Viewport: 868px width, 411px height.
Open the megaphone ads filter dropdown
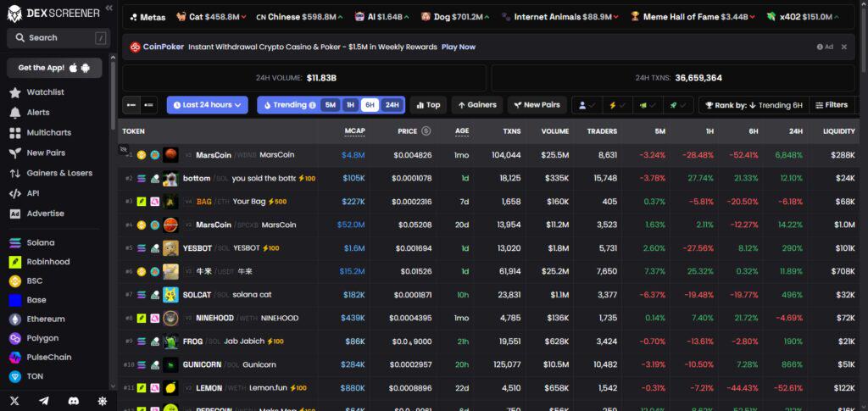648,105
